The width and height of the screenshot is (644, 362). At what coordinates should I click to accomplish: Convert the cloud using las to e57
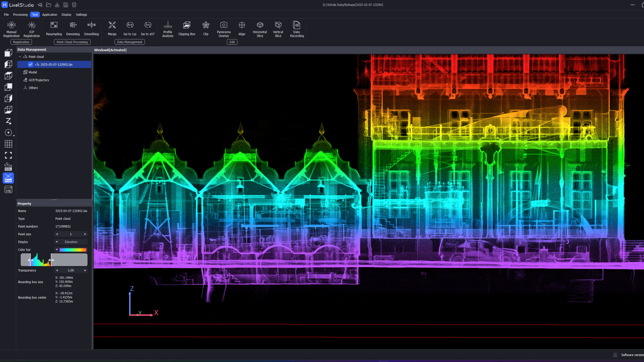click(148, 28)
